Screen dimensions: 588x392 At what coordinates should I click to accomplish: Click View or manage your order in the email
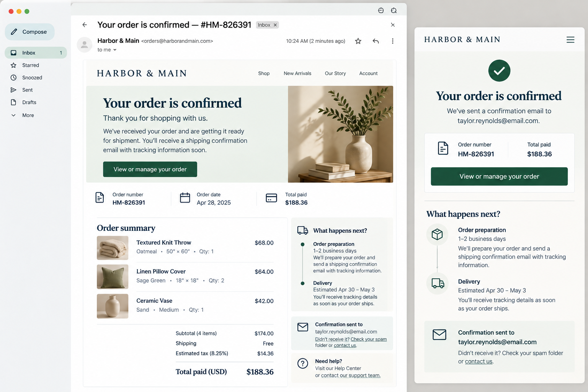[x=150, y=169]
